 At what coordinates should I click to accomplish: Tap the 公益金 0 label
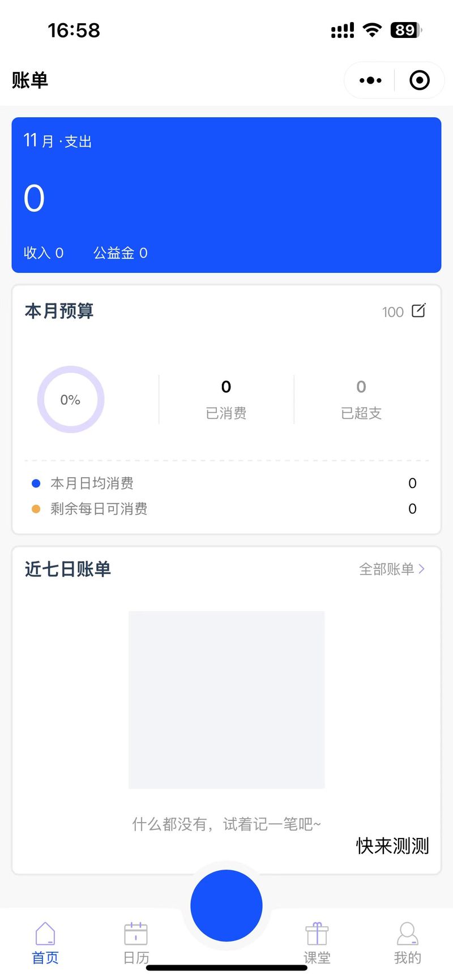pyautogui.click(x=120, y=253)
